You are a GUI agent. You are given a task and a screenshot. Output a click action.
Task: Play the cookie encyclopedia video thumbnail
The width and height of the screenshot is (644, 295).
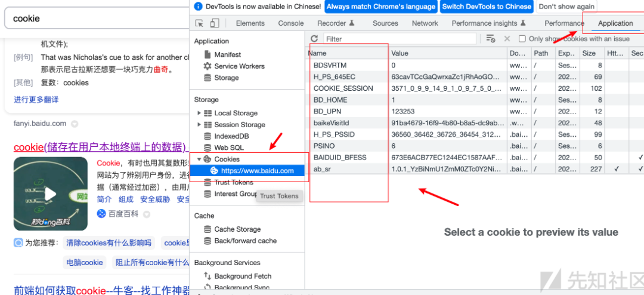pos(51,194)
